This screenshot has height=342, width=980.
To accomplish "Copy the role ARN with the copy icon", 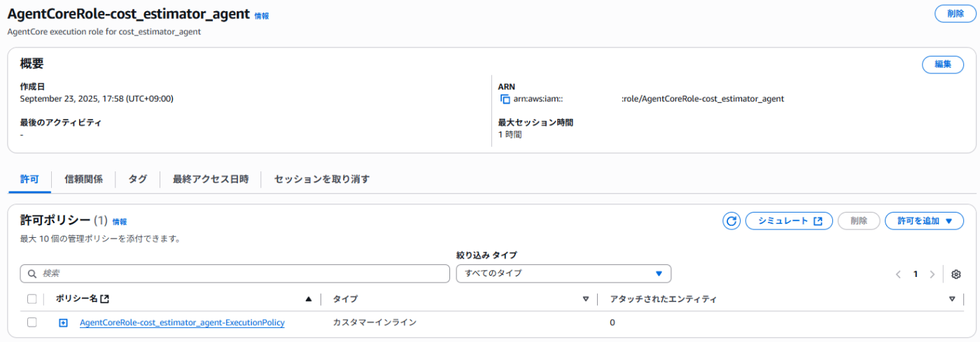I will click(505, 99).
